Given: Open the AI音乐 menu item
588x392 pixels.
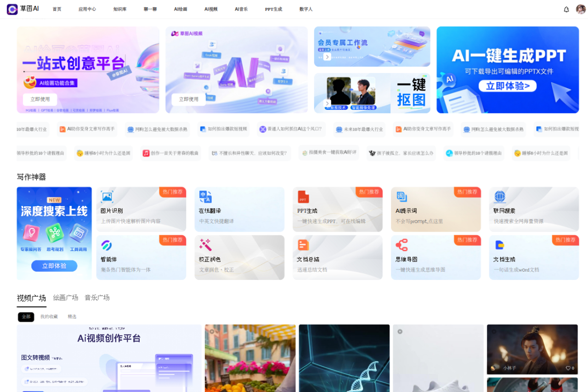Looking at the screenshot, I should click(x=241, y=9).
